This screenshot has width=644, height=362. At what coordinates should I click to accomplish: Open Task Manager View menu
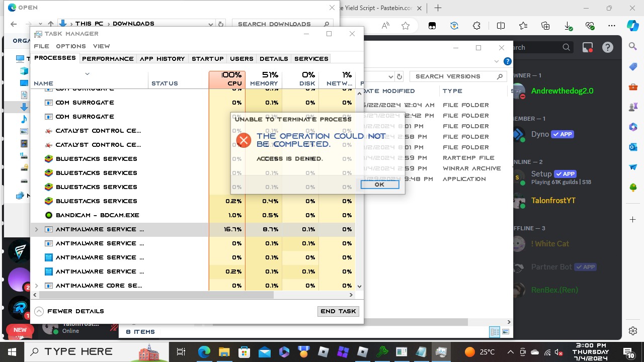point(101,46)
